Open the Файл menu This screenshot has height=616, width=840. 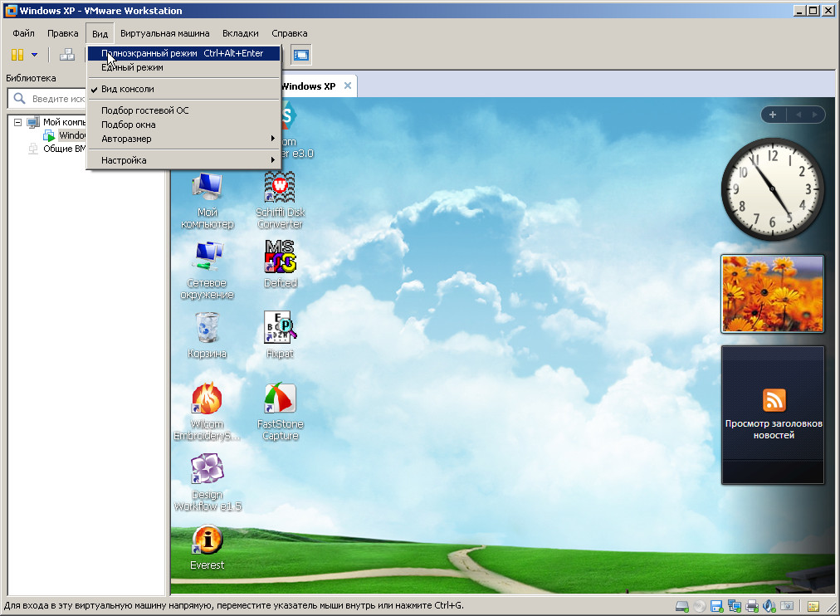tap(23, 33)
